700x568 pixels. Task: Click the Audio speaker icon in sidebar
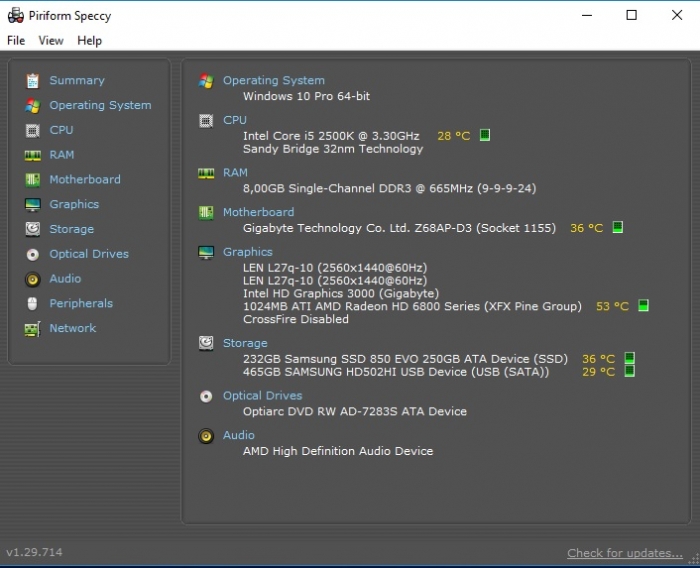33,279
